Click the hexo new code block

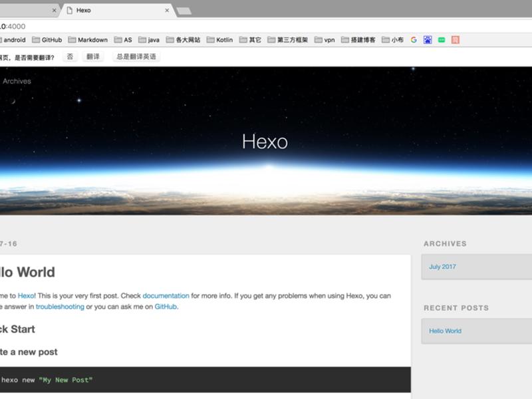pyautogui.click(x=205, y=380)
